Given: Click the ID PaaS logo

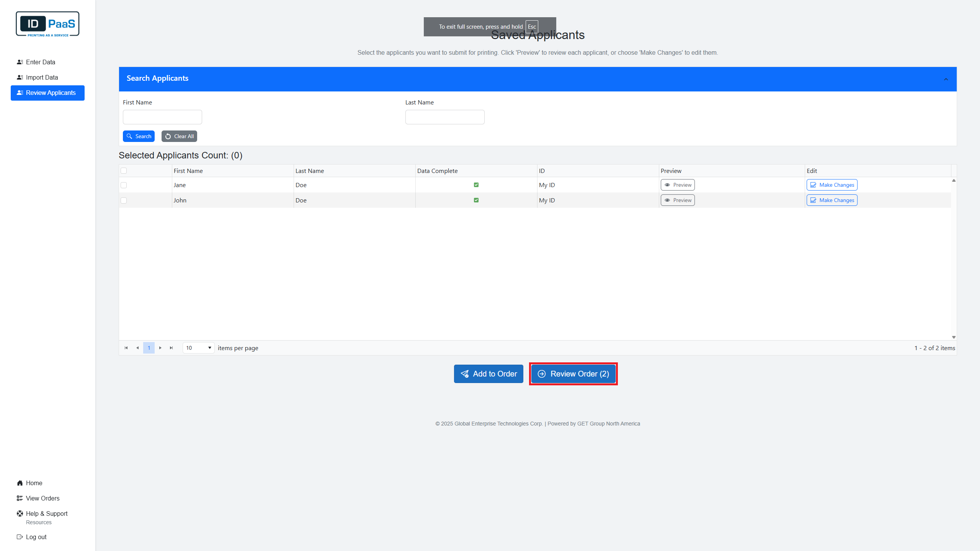Looking at the screenshot, I should (47, 24).
